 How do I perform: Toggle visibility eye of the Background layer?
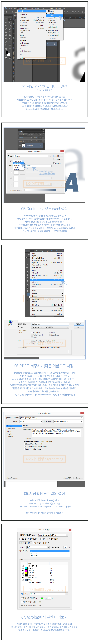coord(20,145)
